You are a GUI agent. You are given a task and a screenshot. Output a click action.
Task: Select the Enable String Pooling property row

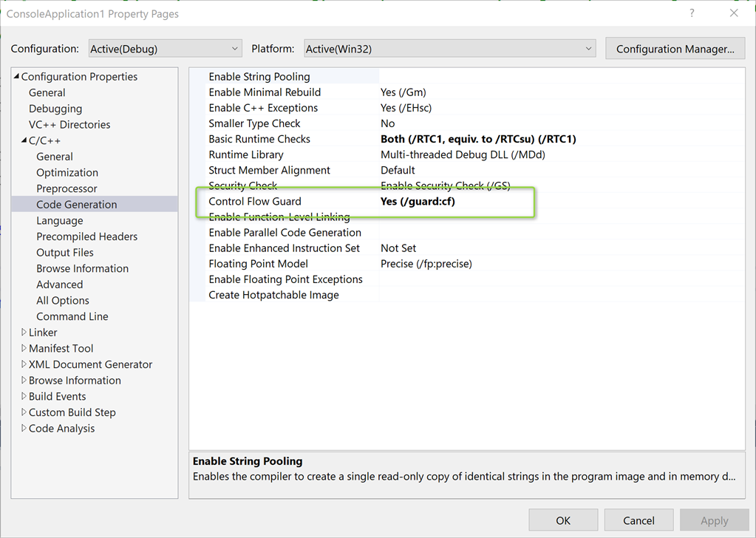(259, 76)
